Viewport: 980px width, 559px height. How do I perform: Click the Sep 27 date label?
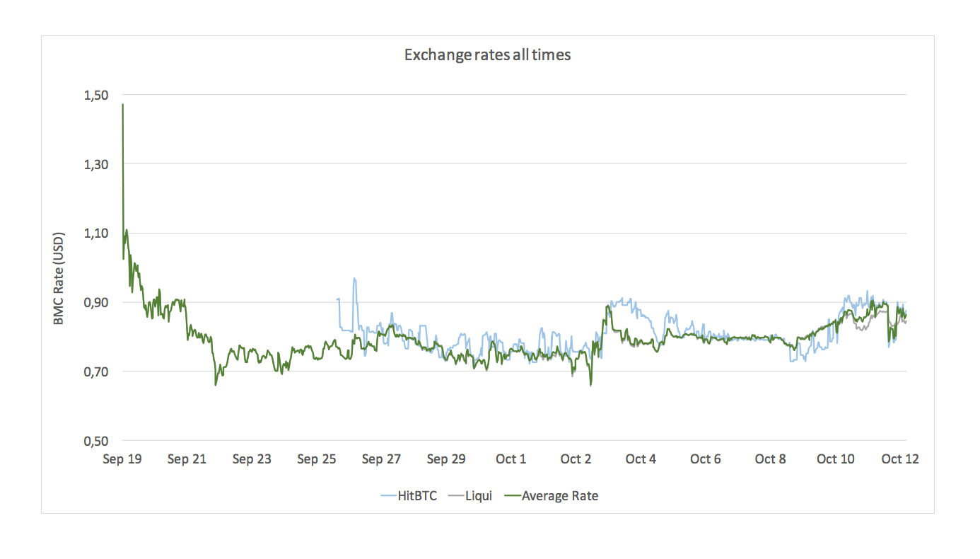(x=382, y=459)
